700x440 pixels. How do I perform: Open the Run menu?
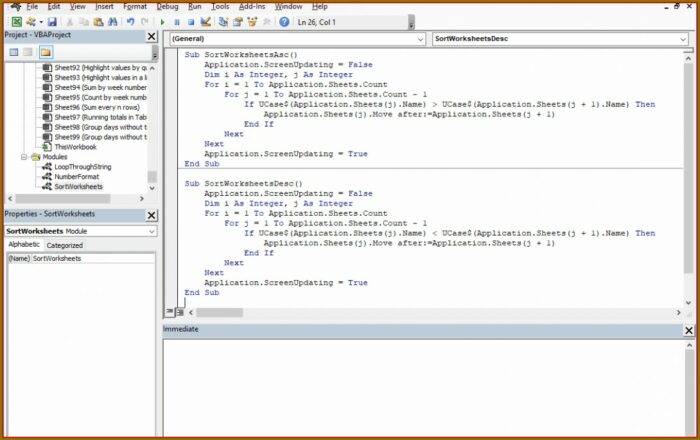pyautogui.click(x=195, y=7)
